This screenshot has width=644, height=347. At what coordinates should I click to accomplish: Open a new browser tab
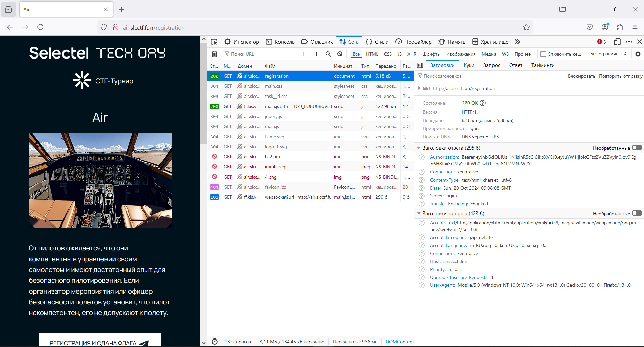coord(122,10)
